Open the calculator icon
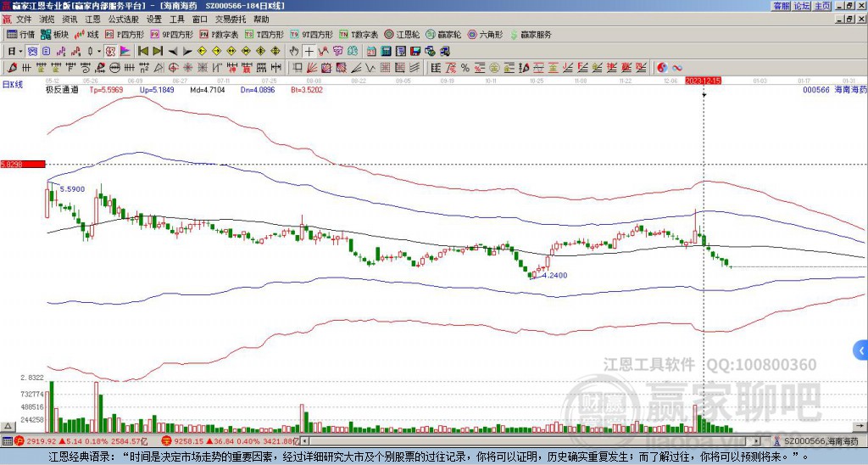 386,51
